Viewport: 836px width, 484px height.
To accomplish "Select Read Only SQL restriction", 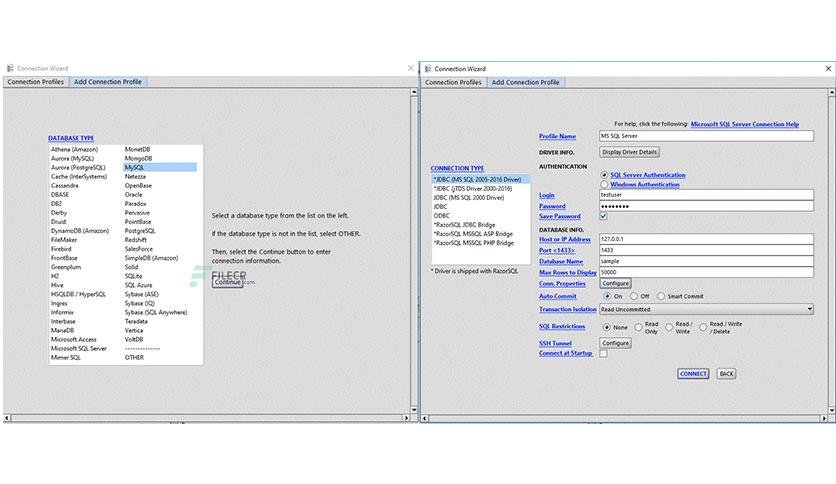I will pyautogui.click(x=638, y=327).
